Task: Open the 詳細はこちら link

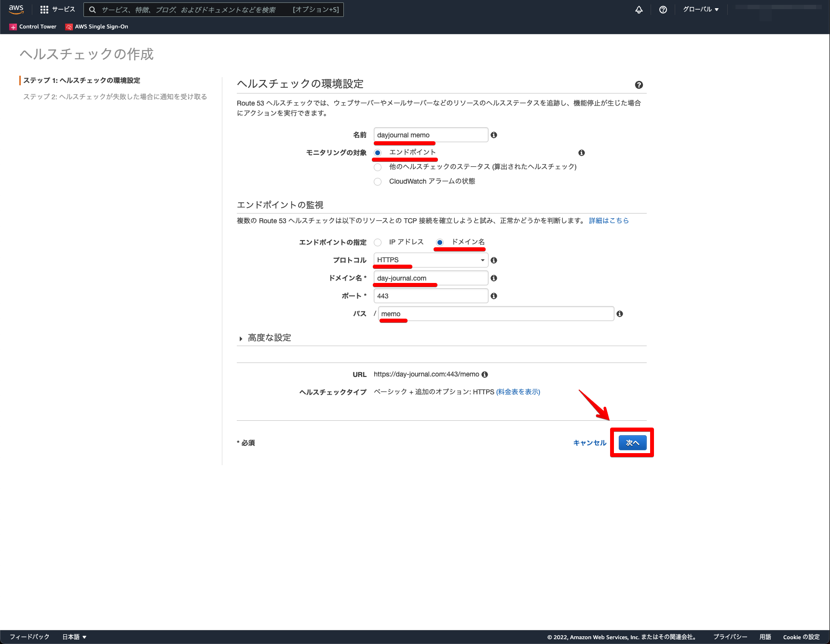Action: coord(609,221)
